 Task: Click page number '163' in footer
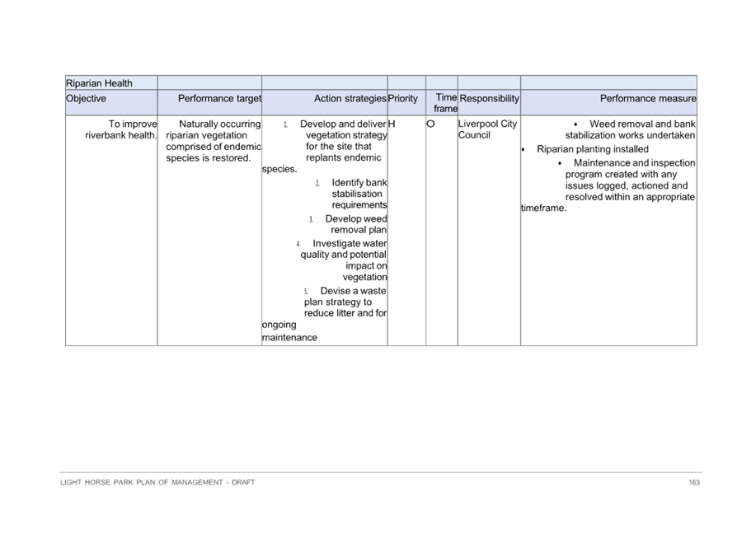694,482
